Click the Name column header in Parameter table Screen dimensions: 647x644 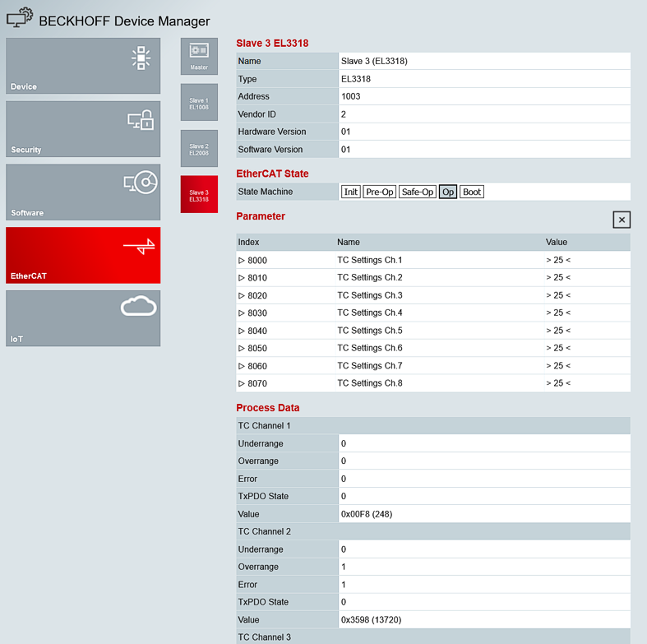pos(349,243)
